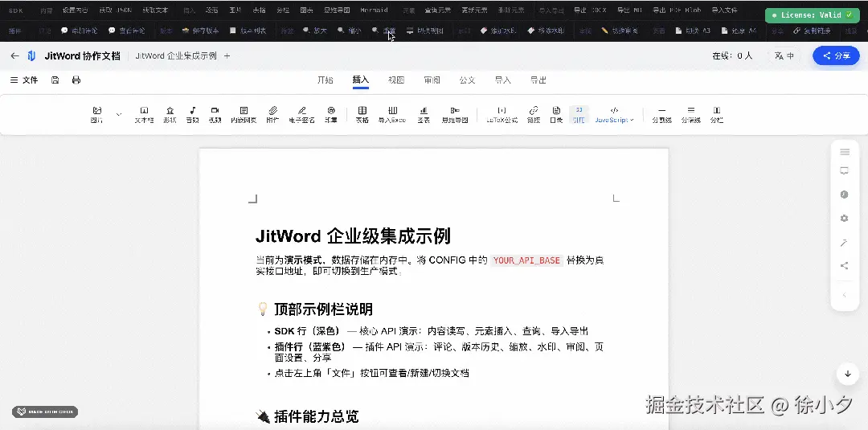Click 放大 zoom in on plugin row
Image resolution: width=868 pixels, height=430 pixels.
(x=315, y=31)
